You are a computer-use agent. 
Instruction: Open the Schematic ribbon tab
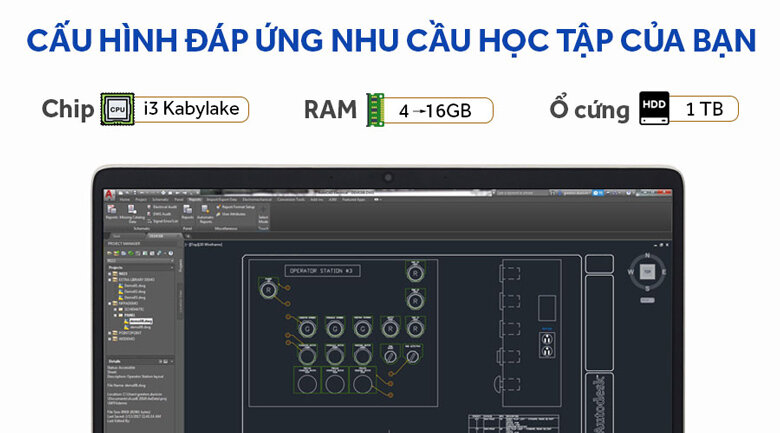(156, 198)
